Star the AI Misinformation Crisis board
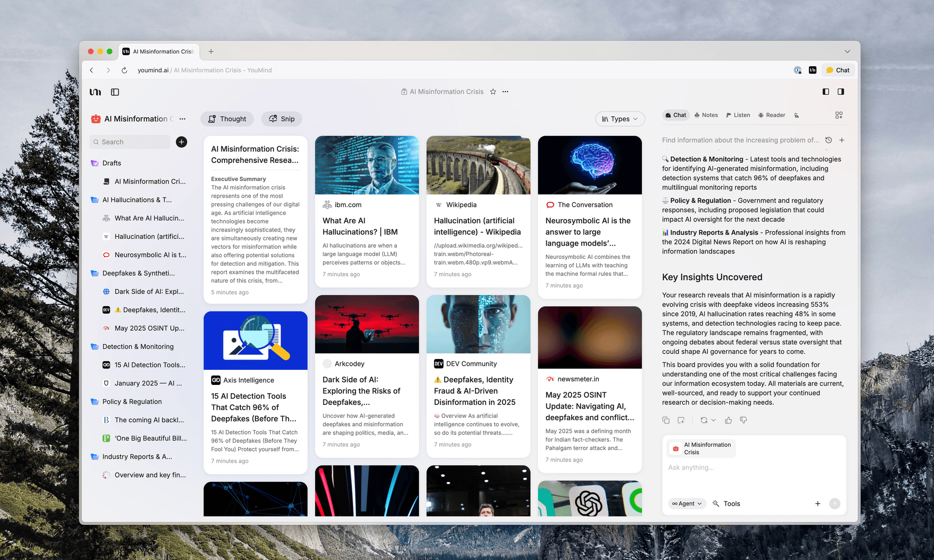 [x=493, y=92]
